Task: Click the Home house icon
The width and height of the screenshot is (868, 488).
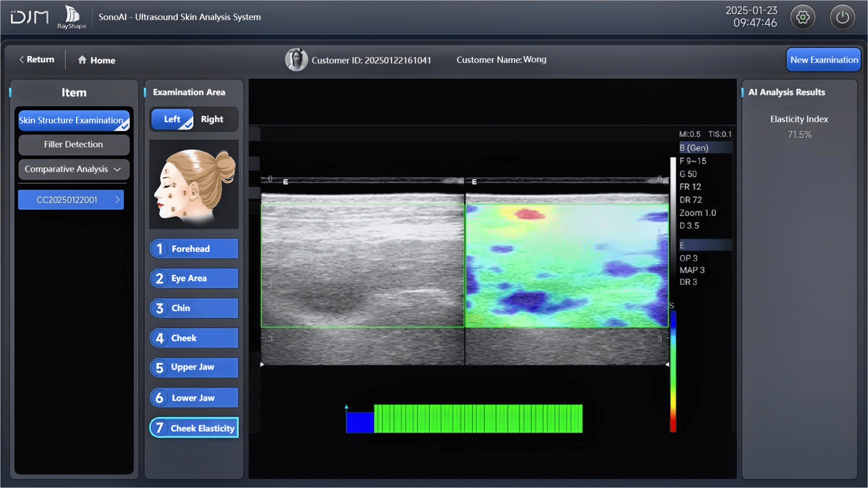Action: click(82, 60)
